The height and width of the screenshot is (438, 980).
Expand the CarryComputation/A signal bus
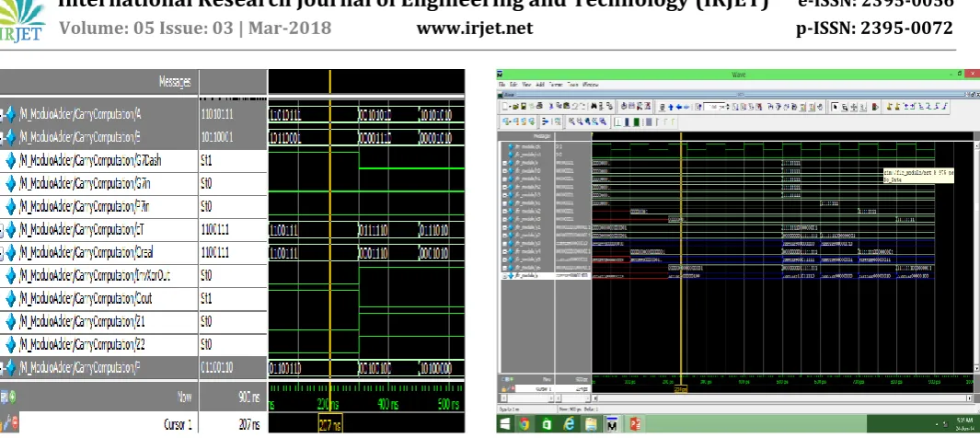2,115
